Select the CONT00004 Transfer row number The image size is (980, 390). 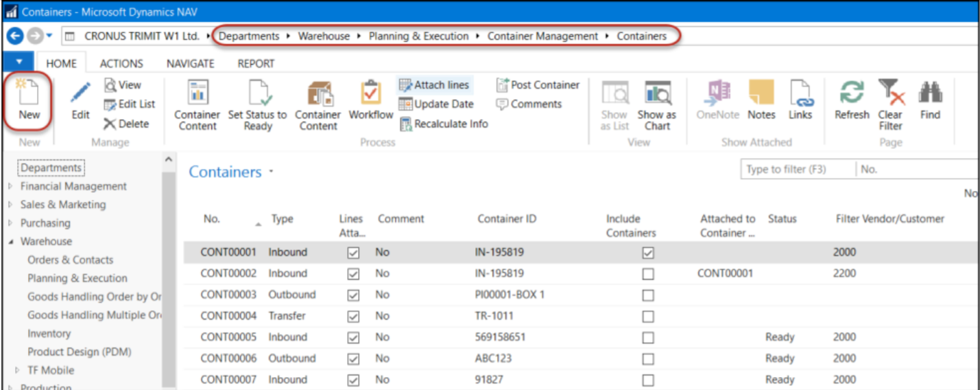pyautogui.click(x=228, y=316)
